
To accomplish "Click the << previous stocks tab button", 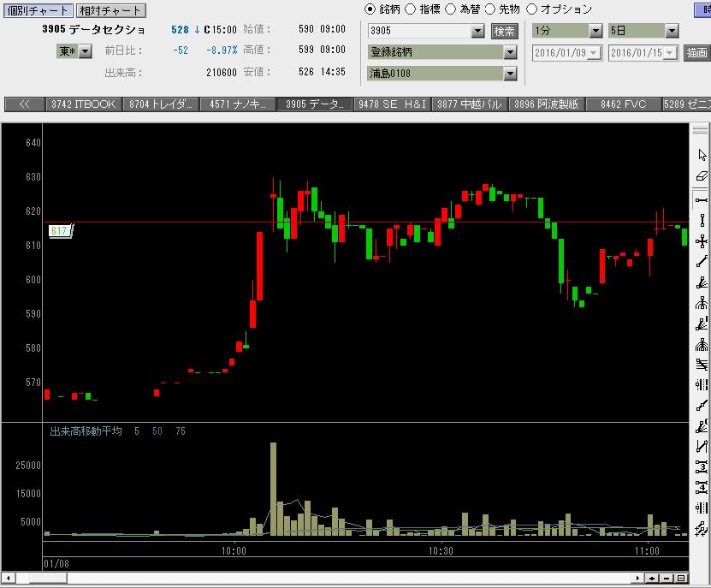I will pyautogui.click(x=25, y=104).
